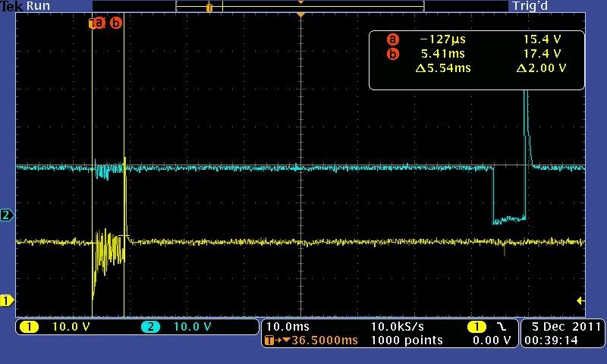Screen dimensions: 607x364
Task: Select the channel 2 ground reference marker
Action: 7,215
